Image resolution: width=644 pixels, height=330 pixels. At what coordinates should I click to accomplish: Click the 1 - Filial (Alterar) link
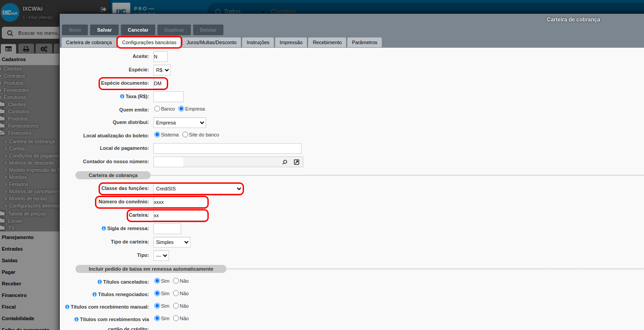coord(37,17)
